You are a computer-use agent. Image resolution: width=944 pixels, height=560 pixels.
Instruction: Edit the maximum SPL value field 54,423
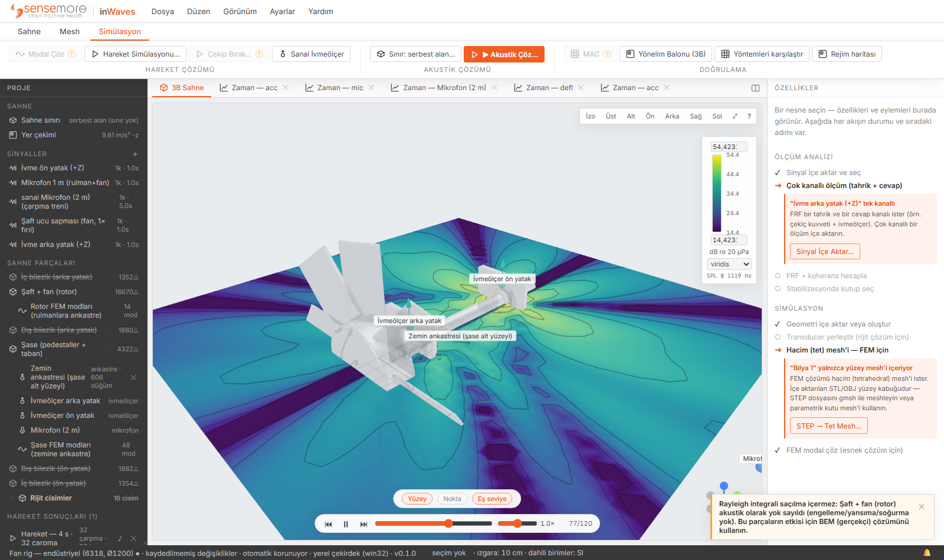point(729,147)
